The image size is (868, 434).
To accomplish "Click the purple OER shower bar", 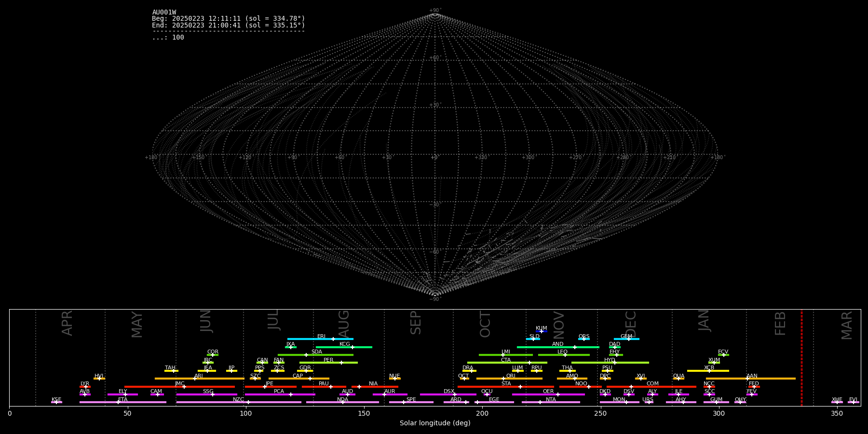I will [548, 394].
